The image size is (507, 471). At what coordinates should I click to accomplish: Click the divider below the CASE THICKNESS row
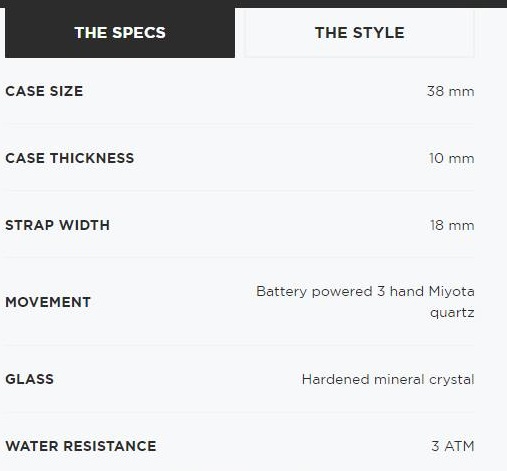click(240, 190)
